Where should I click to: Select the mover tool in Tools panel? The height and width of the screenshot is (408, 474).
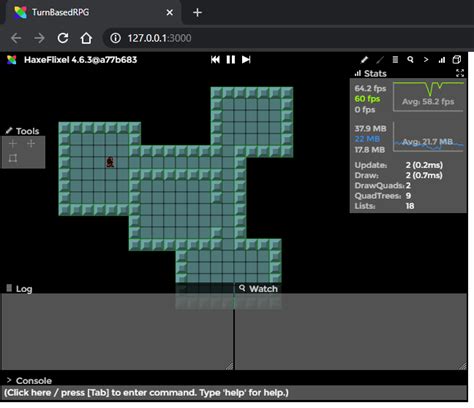[31, 144]
